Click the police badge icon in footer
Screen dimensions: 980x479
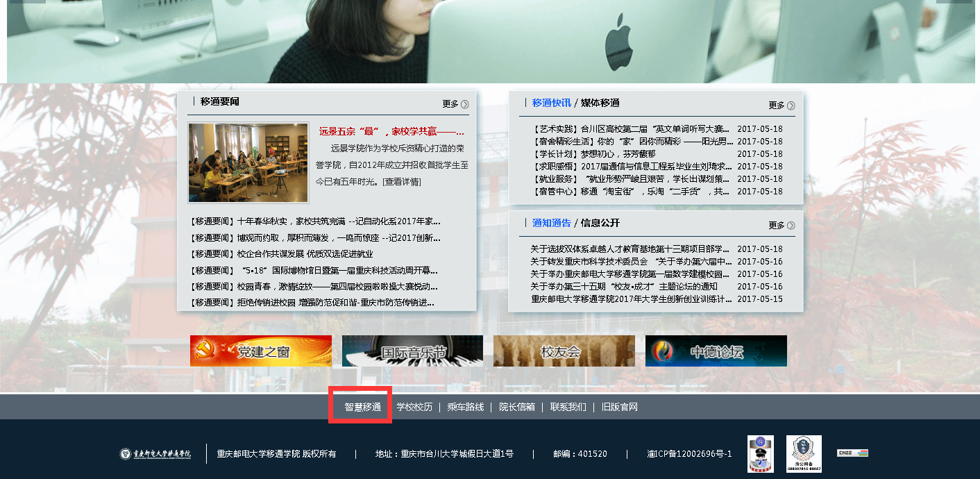pyautogui.click(x=760, y=454)
